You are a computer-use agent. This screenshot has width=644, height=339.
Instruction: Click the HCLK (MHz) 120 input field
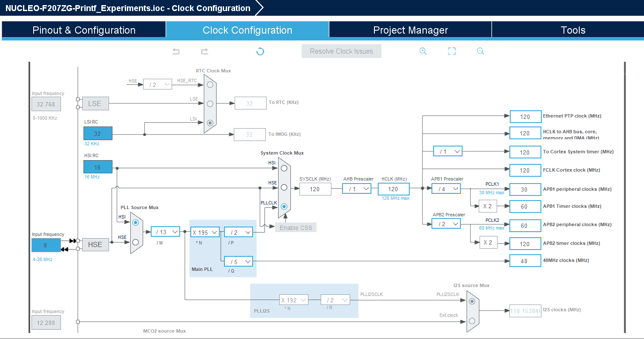(393, 189)
